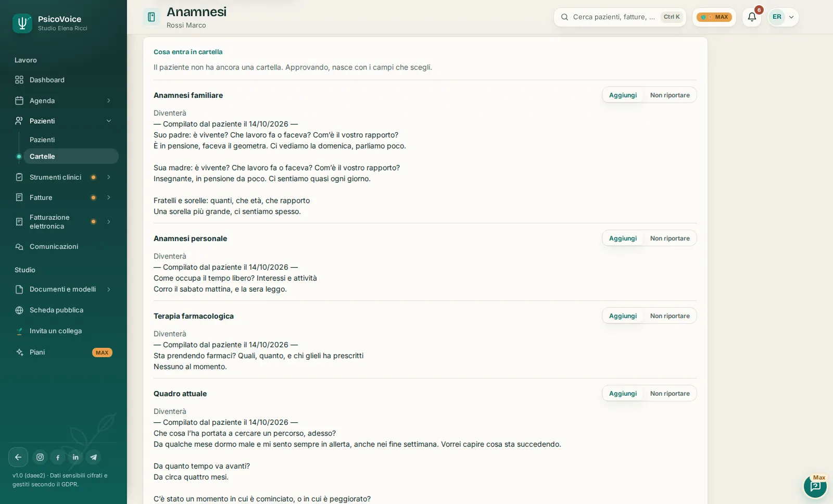Click the Instagram social icon

(x=40, y=457)
